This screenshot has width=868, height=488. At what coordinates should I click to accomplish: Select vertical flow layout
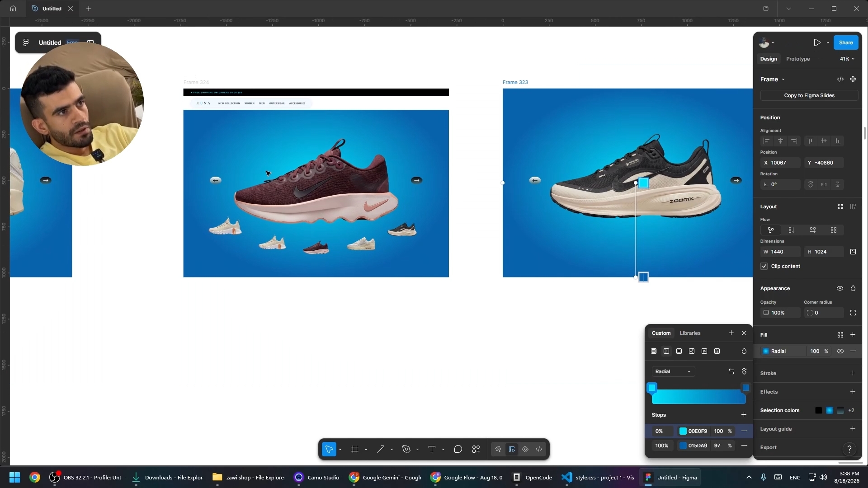coord(792,230)
